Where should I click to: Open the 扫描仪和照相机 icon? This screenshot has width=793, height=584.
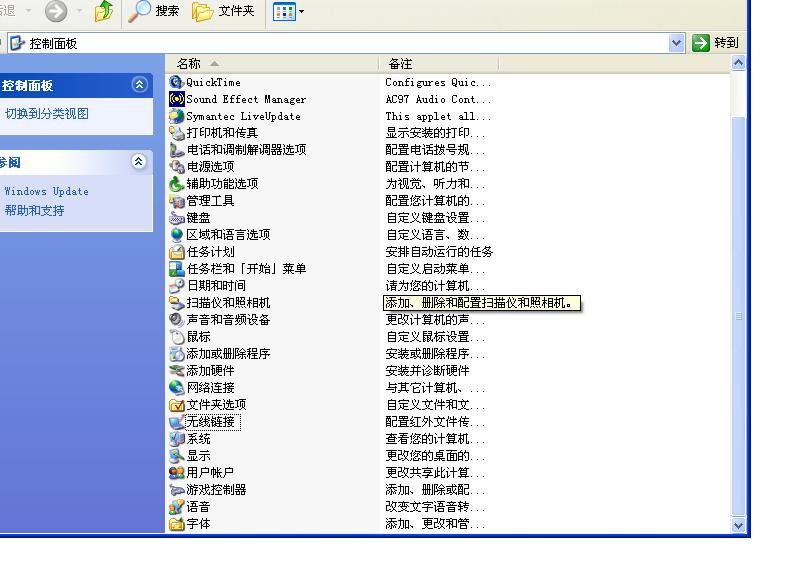pyautogui.click(x=176, y=303)
